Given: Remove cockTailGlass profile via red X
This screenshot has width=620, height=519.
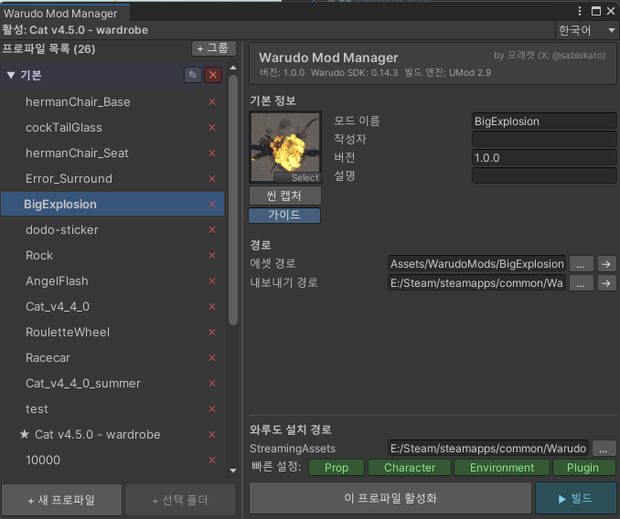Looking at the screenshot, I should [x=212, y=128].
